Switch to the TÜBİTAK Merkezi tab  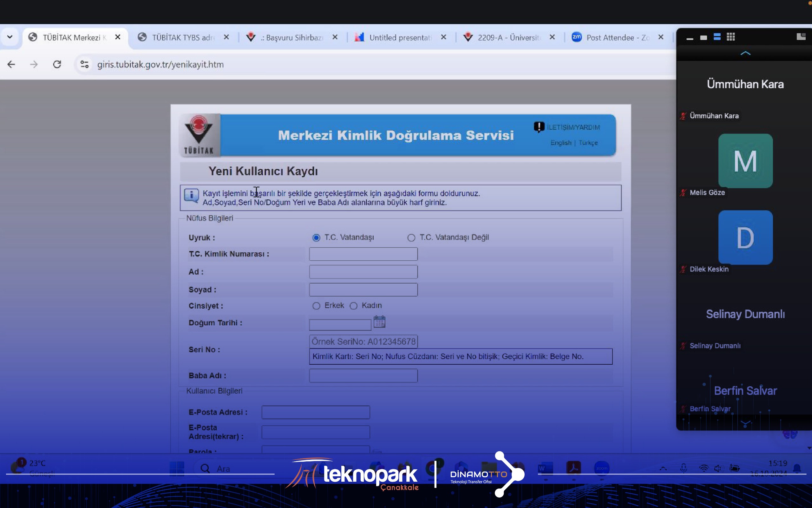tap(75, 37)
